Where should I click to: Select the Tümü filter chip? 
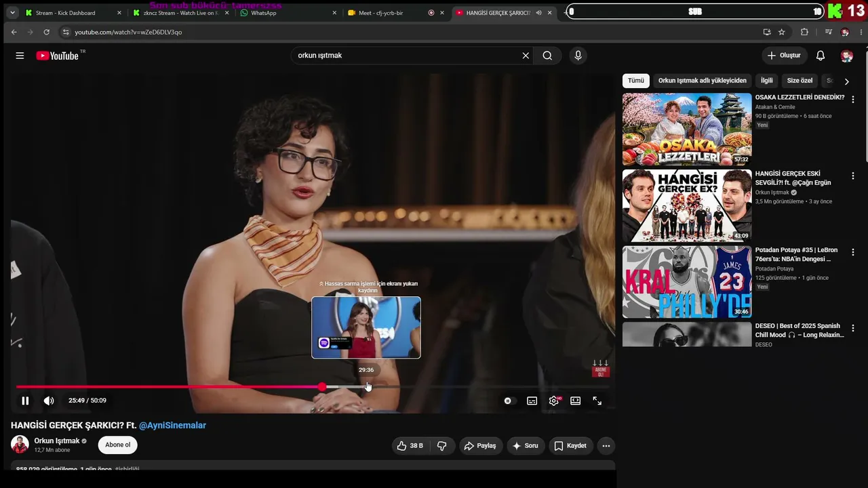pyautogui.click(x=636, y=81)
